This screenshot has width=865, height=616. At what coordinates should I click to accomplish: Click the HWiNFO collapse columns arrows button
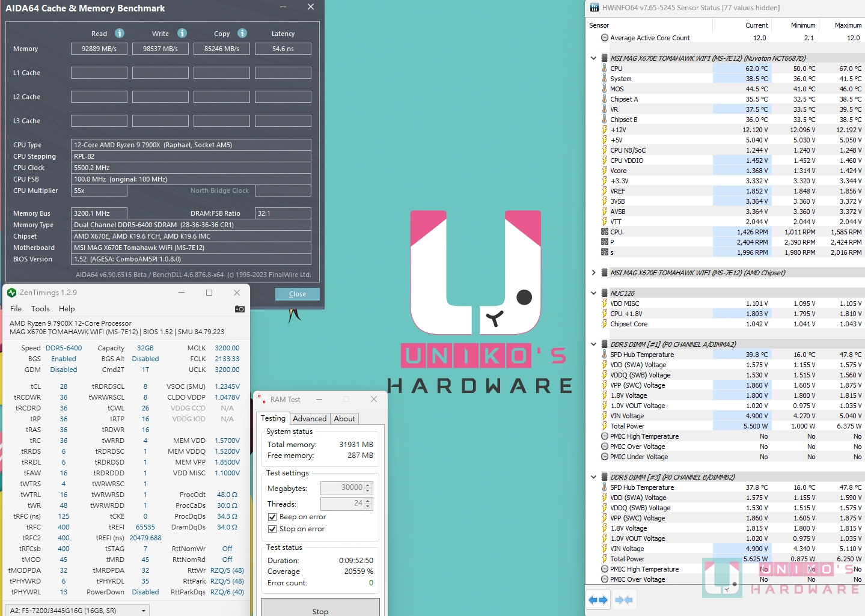click(624, 600)
